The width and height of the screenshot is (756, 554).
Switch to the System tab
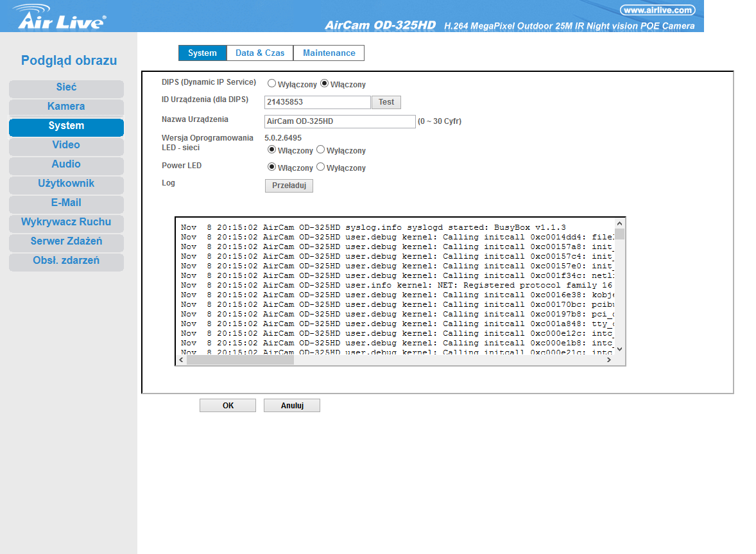(x=203, y=53)
